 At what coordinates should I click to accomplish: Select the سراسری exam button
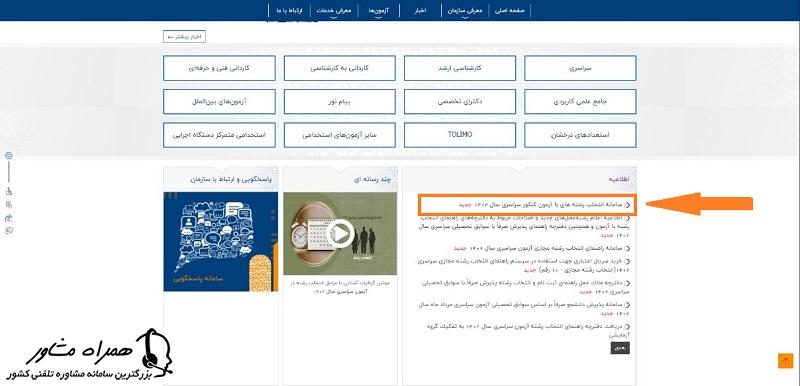[x=580, y=68]
